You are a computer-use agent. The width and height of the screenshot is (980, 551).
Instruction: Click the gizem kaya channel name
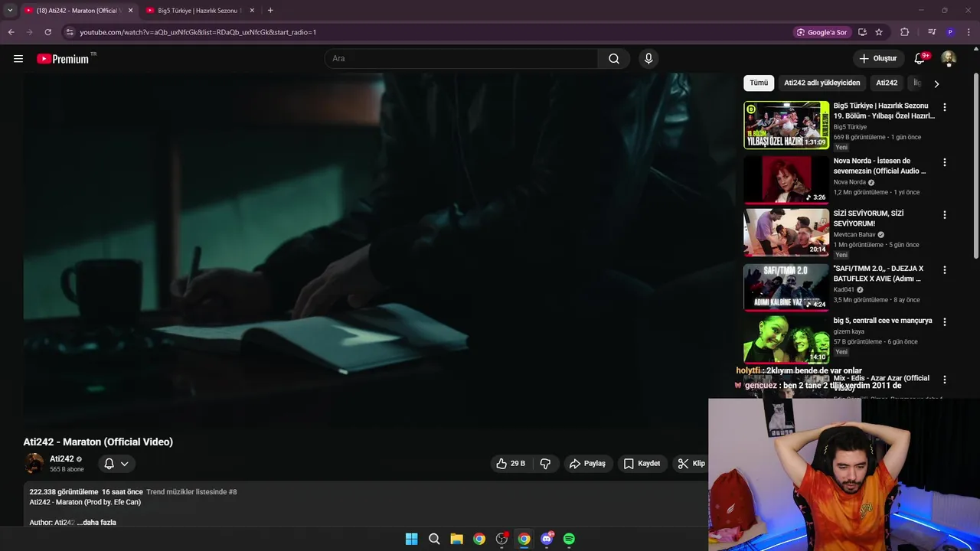(x=849, y=331)
